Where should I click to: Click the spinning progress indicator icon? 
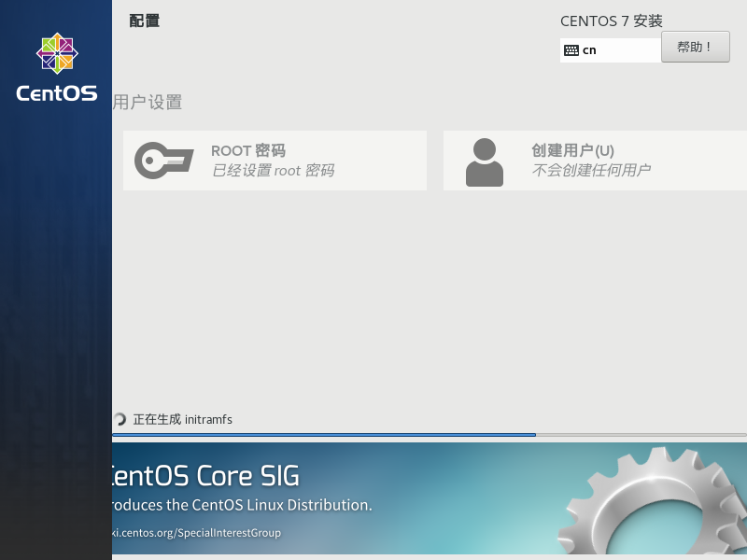coord(120,419)
